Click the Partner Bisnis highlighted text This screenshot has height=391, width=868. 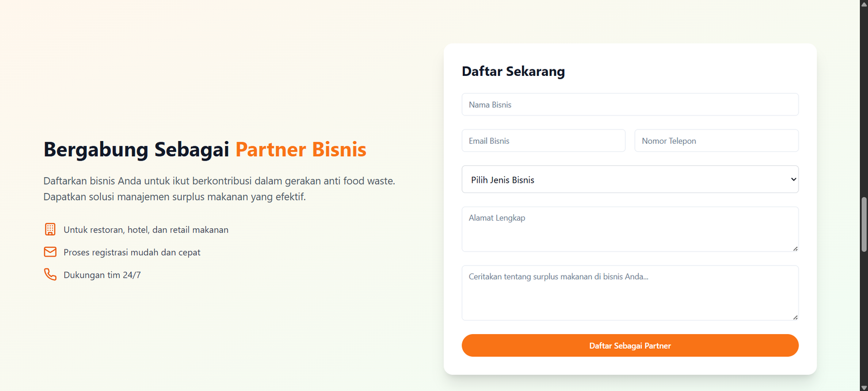[301, 150]
